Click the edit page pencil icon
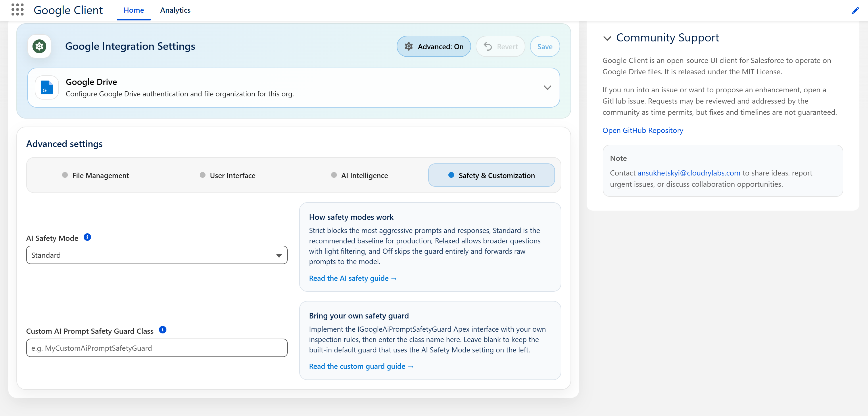 tap(855, 10)
